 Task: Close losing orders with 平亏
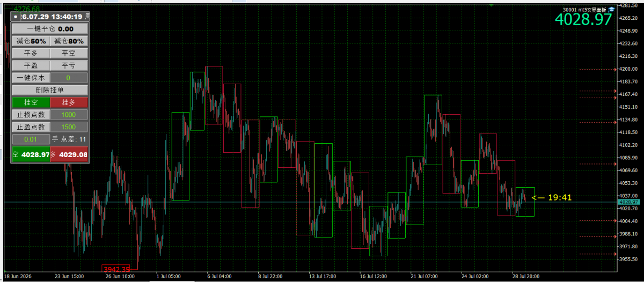(69, 65)
